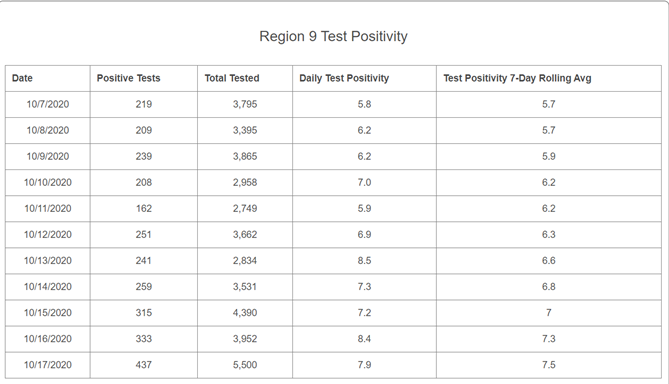Click the 10/15/2020 rolling average value 7
This screenshot has height=384, width=669.
click(549, 313)
